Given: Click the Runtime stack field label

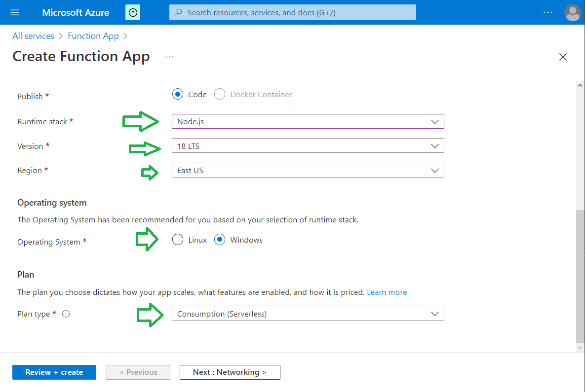Looking at the screenshot, I should click(42, 121).
